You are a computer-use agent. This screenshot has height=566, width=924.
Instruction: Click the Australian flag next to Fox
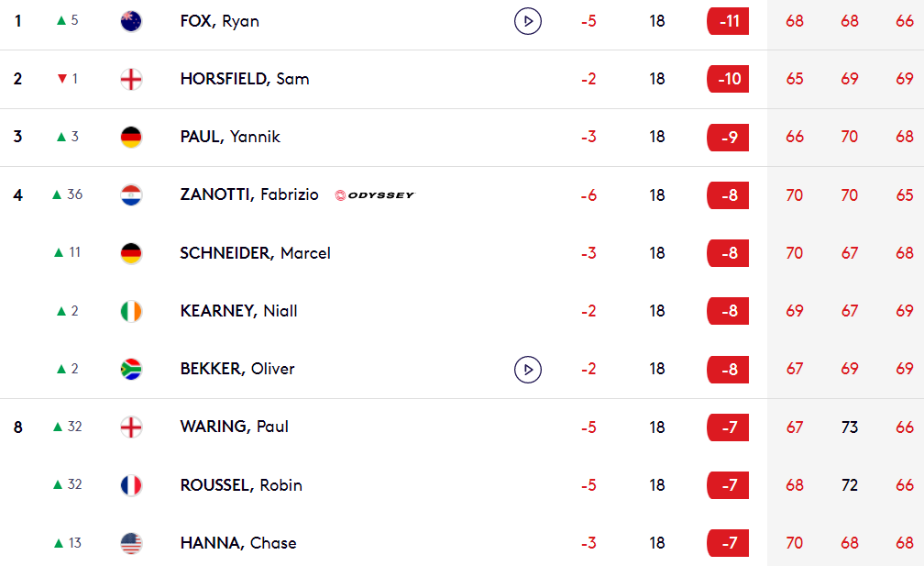point(131,21)
